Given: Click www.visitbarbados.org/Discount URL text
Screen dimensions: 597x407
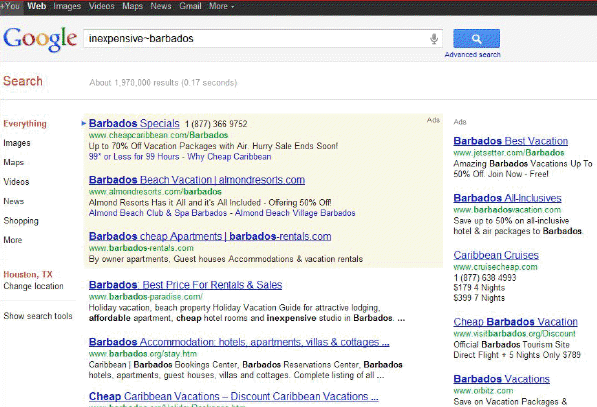Looking at the screenshot, I should (x=514, y=334).
